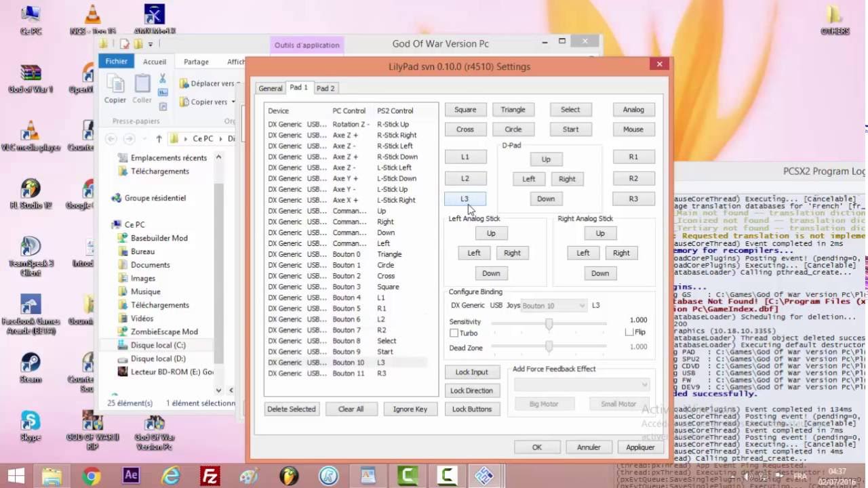Select Disque local (D:) in Explorer tree
Image resolution: width=868 pixels, height=488 pixels.
pos(158,359)
